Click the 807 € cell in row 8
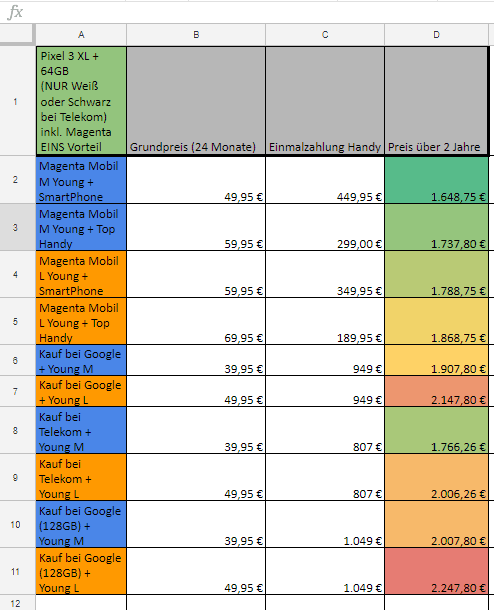The image size is (494, 610). point(325,430)
